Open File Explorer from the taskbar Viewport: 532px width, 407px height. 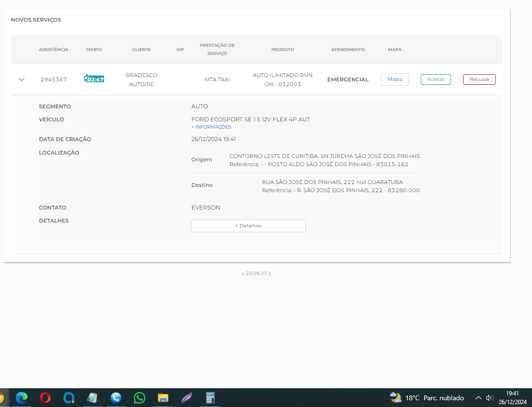click(163, 398)
